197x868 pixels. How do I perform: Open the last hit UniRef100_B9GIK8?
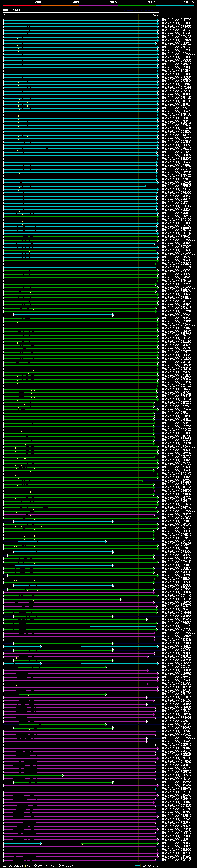pos(177,860)
